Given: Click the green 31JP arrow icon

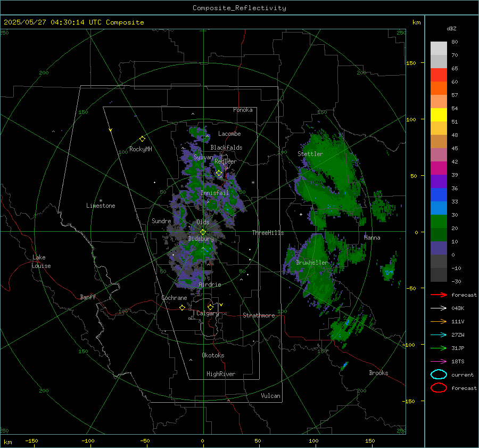Looking at the screenshot, I should point(439,348).
